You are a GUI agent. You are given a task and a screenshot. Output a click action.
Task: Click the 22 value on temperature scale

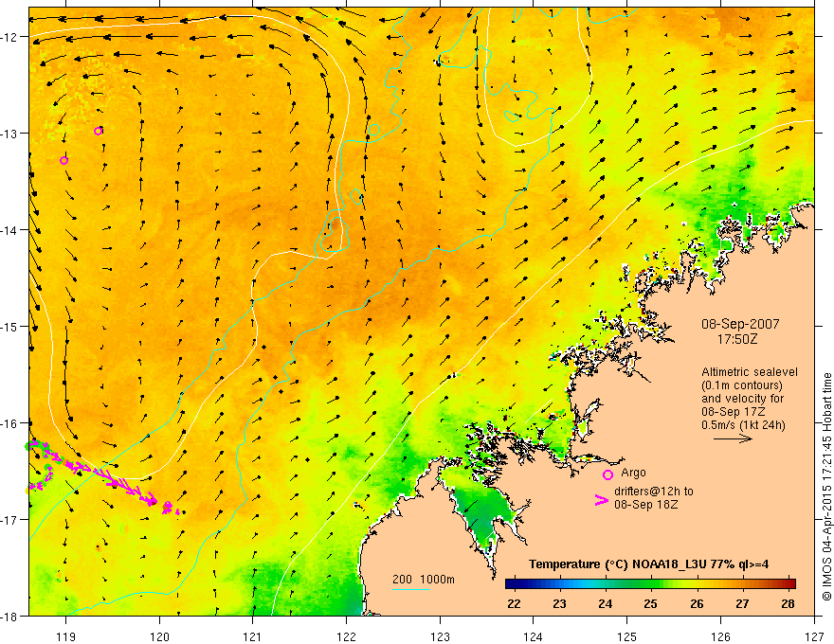(514, 603)
